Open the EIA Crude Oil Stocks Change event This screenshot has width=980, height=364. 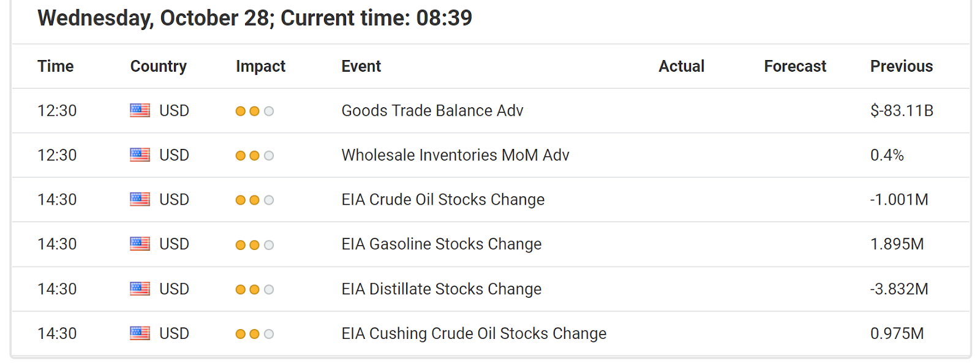tap(443, 200)
